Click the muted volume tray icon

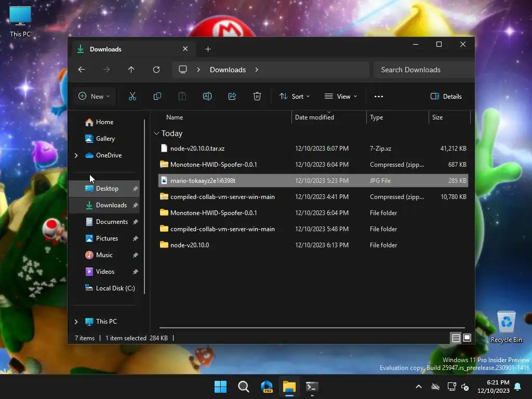tap(465, 387)
